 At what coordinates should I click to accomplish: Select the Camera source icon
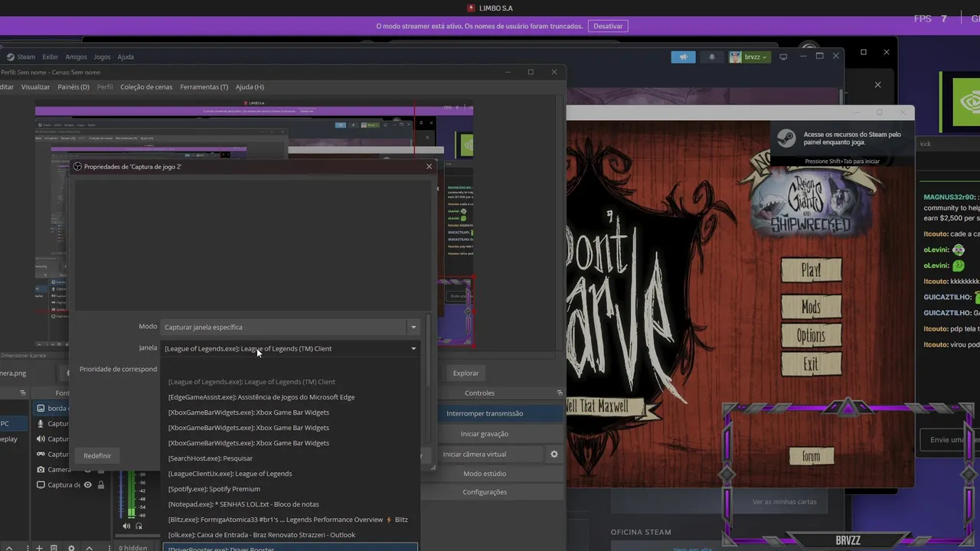tap(41, 469)
